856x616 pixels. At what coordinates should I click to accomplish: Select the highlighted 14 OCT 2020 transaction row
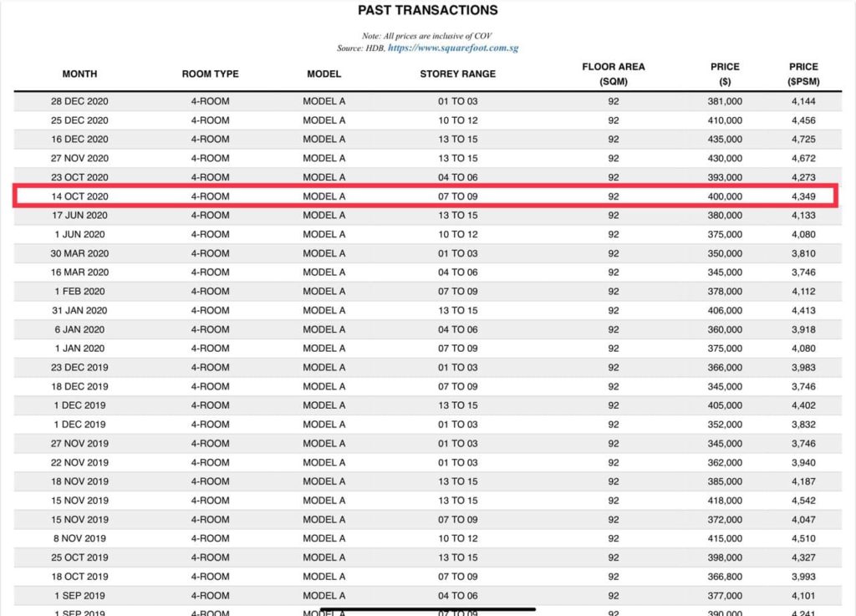point(426,196)
